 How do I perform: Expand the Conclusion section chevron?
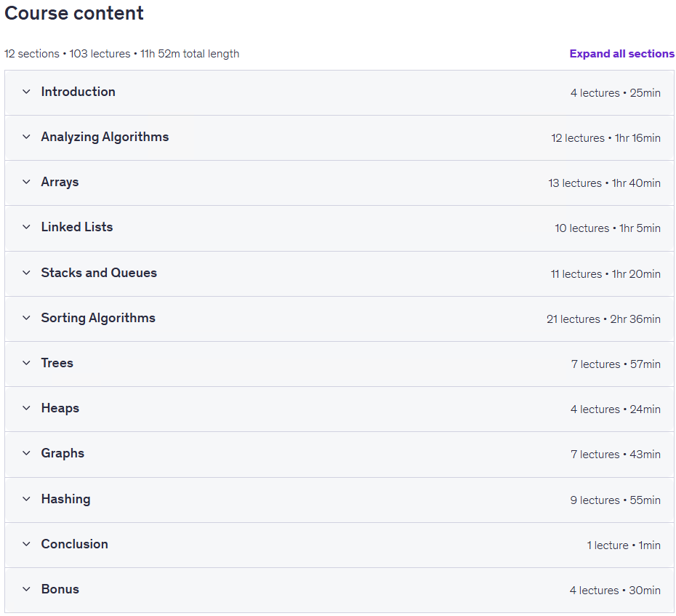point(26,545)
